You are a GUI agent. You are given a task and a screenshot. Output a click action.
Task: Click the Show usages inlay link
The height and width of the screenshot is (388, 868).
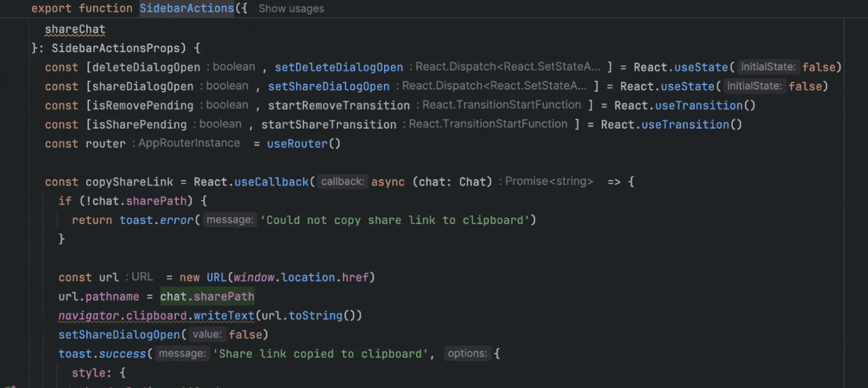[291, 9]
